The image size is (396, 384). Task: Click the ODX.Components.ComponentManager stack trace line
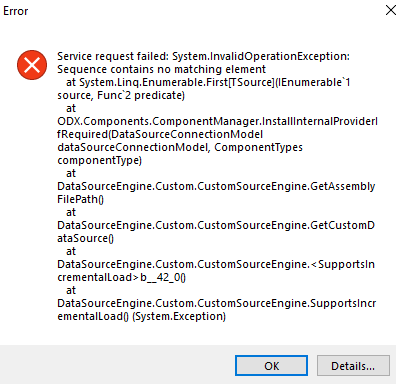click(217, 121)
